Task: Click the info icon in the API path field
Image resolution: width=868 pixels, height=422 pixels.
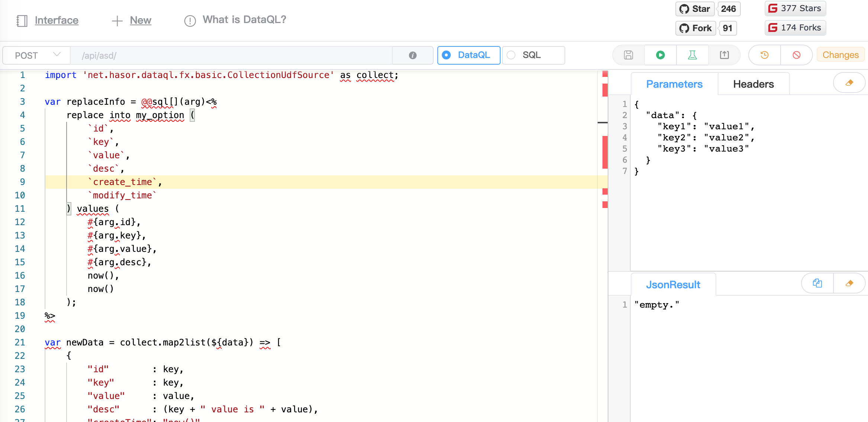Action: [412, 55]
